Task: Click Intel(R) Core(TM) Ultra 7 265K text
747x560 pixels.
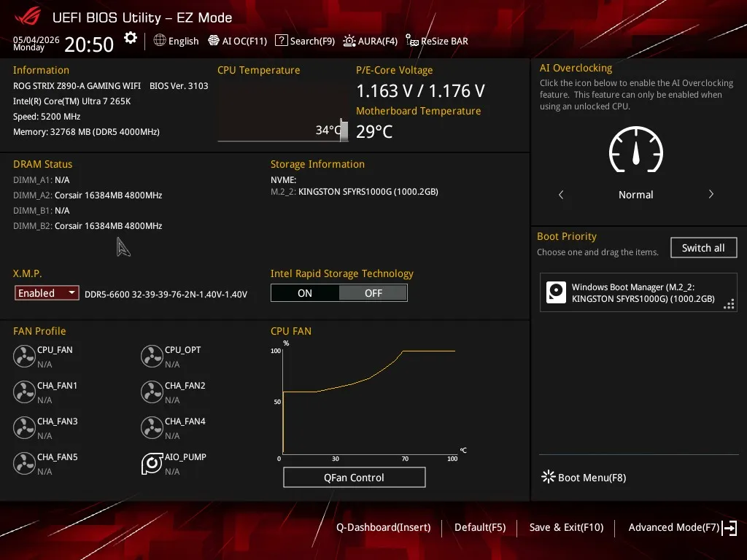Action: click(72, 101)
